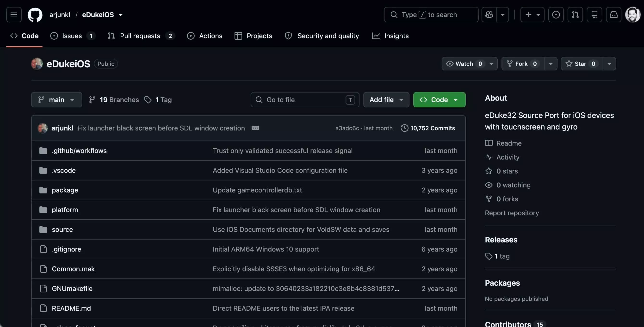Open the hamburger navigation menu
The height and width of the screenshot is (327, 644).
tap(14, 14)
